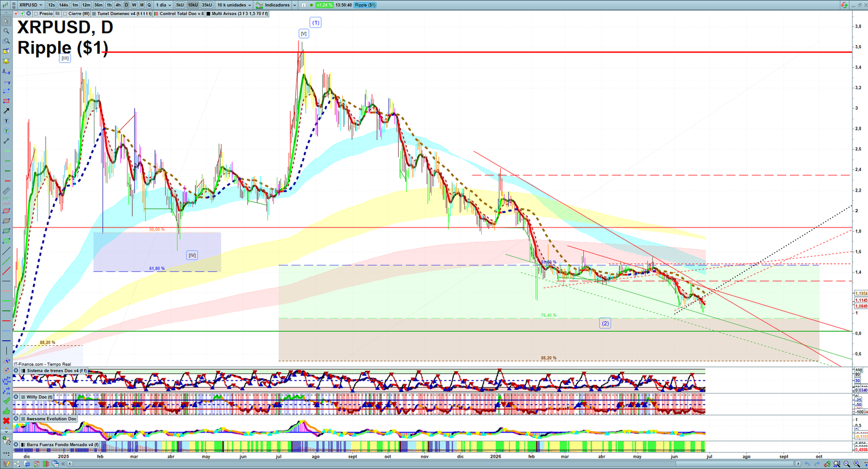Click the pencil drawing mode icon bottom-left
Screen dimensions: 868x469
coord(7,464)
